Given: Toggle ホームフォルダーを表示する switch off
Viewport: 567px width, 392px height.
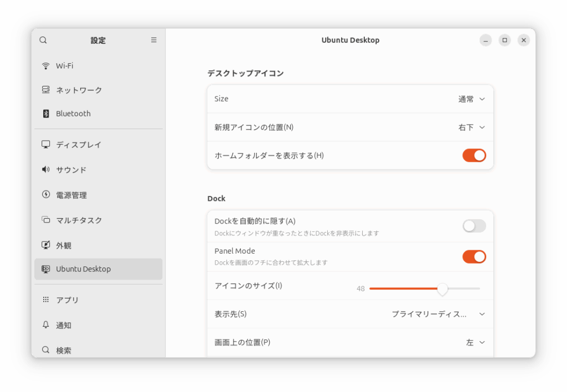Looking at the screenshot, I should [x=474, y=156].
